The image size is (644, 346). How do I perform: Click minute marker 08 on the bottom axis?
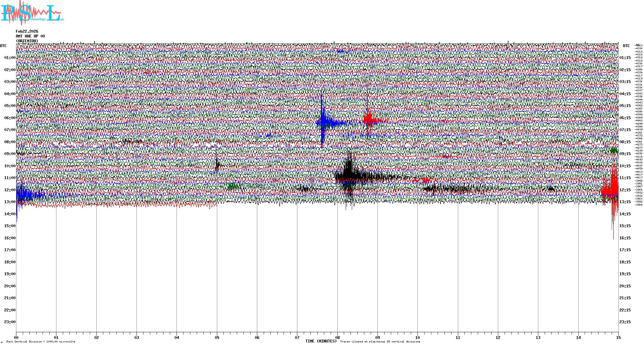337,337
